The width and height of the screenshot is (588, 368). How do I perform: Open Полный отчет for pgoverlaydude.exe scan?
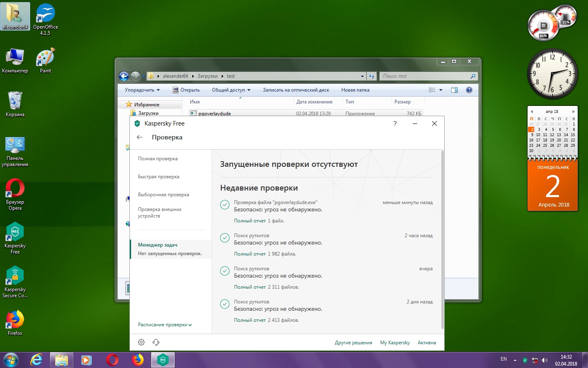(249, 221)
